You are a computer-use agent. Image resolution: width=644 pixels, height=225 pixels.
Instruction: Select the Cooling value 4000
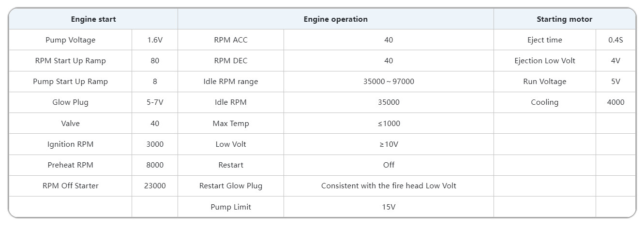pyautogui.click(x=615, y=102)
